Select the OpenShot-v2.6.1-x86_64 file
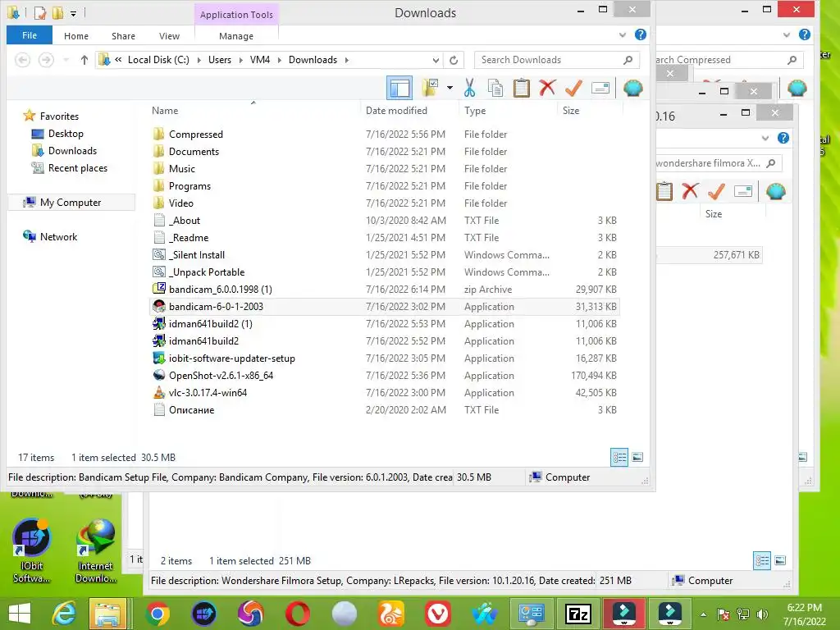840x630 pixels. (221, 376)
